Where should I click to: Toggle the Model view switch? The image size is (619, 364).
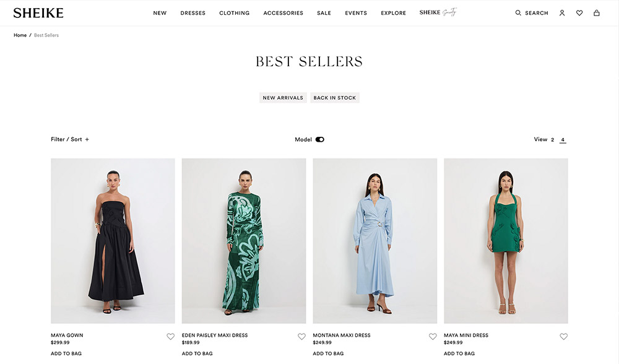pos(320,139)
